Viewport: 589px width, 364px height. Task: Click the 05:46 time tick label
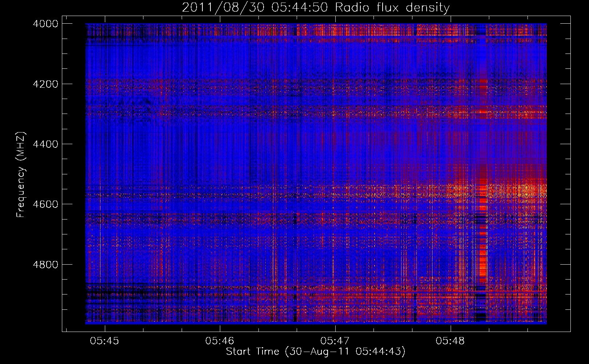tap(220, 341)
